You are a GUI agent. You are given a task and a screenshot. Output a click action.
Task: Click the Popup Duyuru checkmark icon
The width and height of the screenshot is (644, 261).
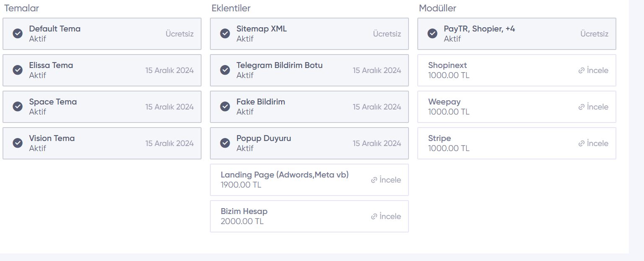[225, 143]
